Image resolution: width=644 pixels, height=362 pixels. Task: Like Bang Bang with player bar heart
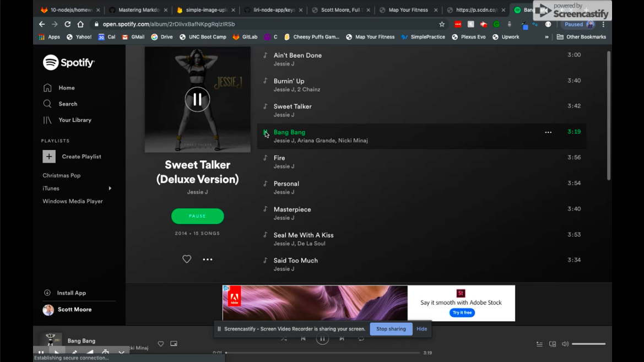[x=161, y=343]
